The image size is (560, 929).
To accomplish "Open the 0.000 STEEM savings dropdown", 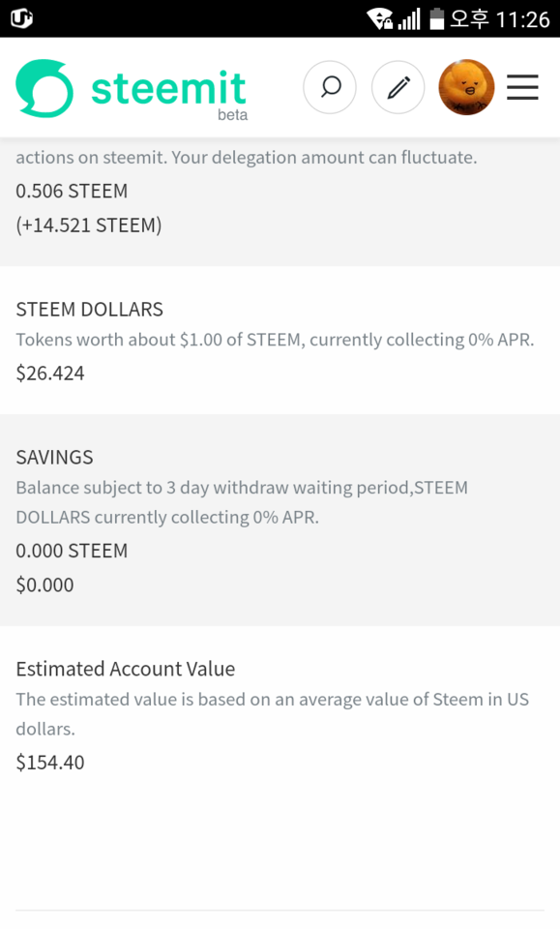I will (72, 551).
